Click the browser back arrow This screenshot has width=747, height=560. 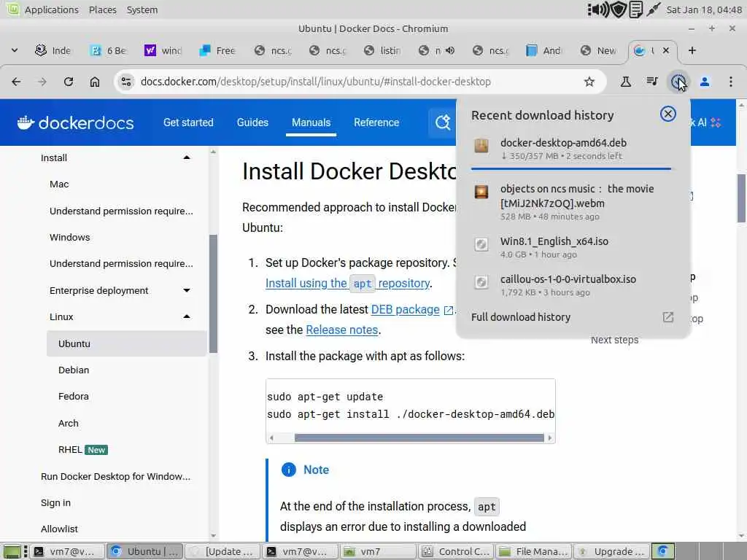pos(16,82)
